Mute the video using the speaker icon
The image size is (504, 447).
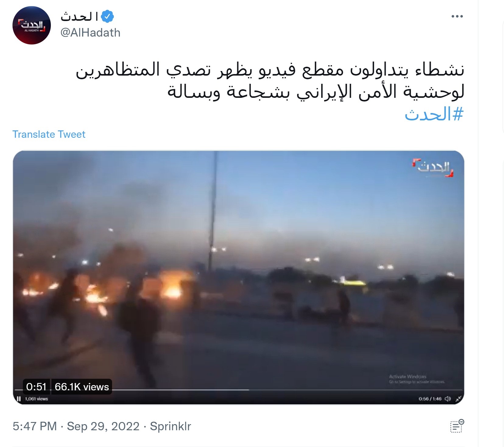[x=448, y=399]
